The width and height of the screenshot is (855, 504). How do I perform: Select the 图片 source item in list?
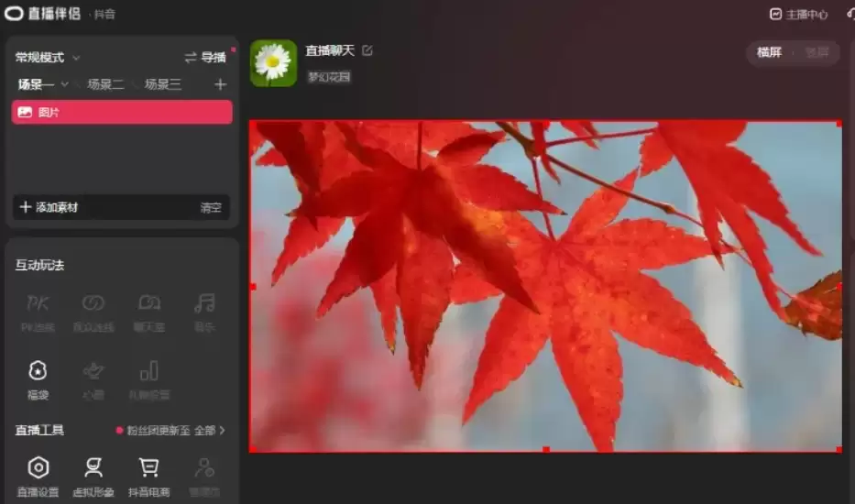(122, 113)
